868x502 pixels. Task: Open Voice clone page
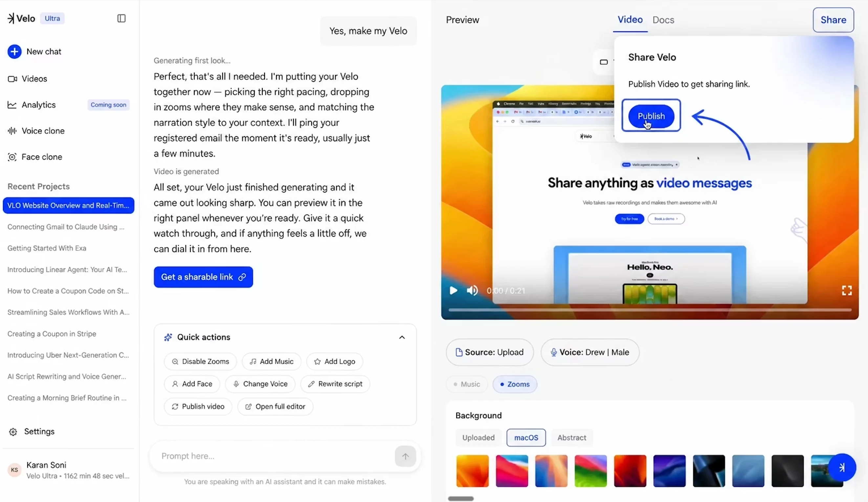click(36, 131)
